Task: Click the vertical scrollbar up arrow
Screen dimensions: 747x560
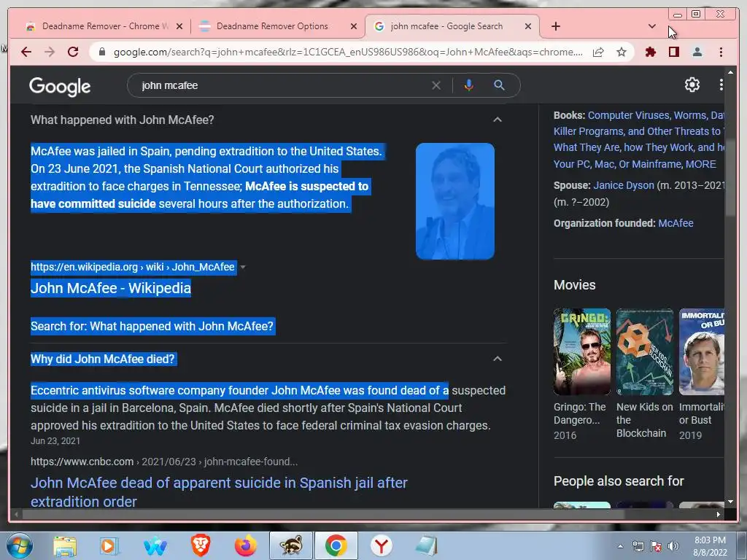Action: click(x=730, y=72)
